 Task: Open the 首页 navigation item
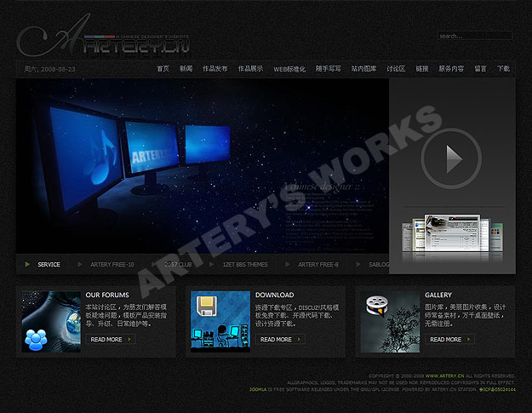163,68
